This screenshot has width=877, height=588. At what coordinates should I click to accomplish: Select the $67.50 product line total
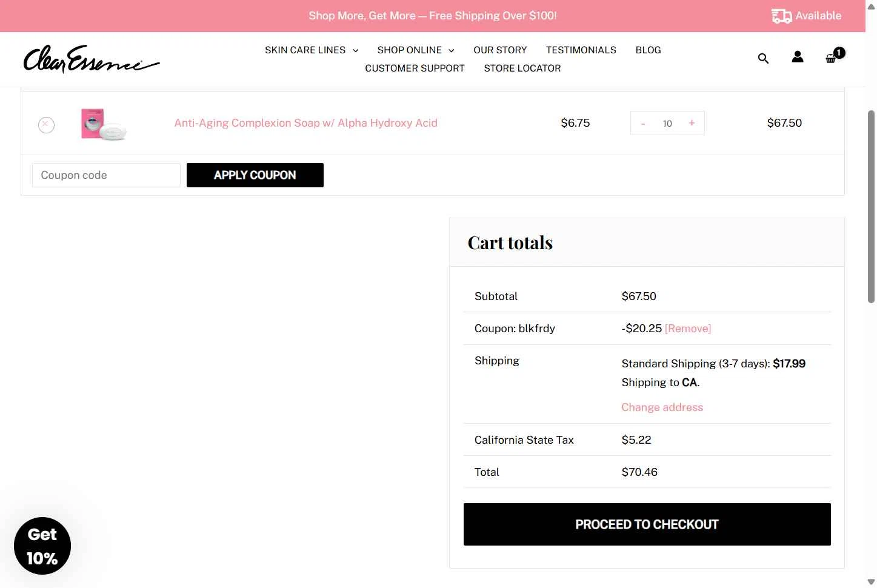[784, 123]
